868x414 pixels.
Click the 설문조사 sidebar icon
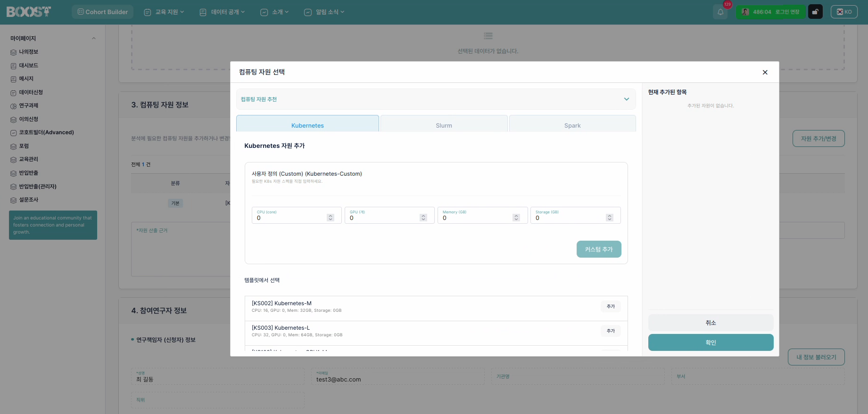point(13,200)
